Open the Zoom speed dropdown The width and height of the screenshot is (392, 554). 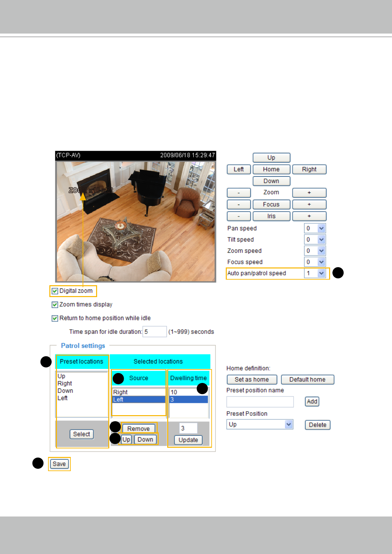[315, 251]
